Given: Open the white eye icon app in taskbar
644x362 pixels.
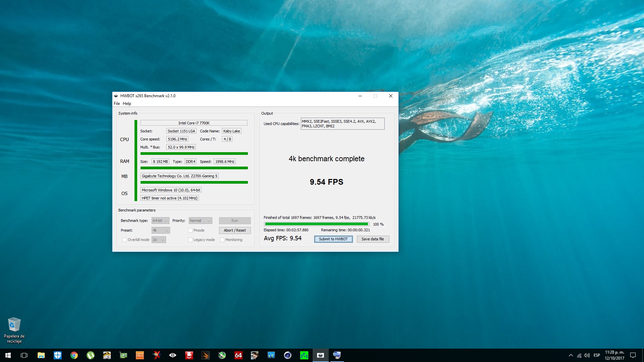Looking at the screenshot, I should coord(173,355).
